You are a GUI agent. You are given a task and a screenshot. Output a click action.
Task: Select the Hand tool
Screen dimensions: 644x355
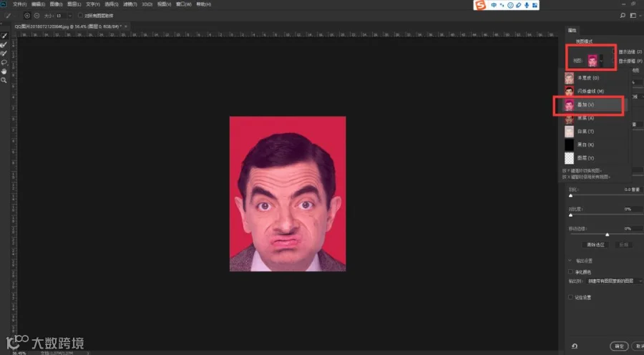pos(4,72)
